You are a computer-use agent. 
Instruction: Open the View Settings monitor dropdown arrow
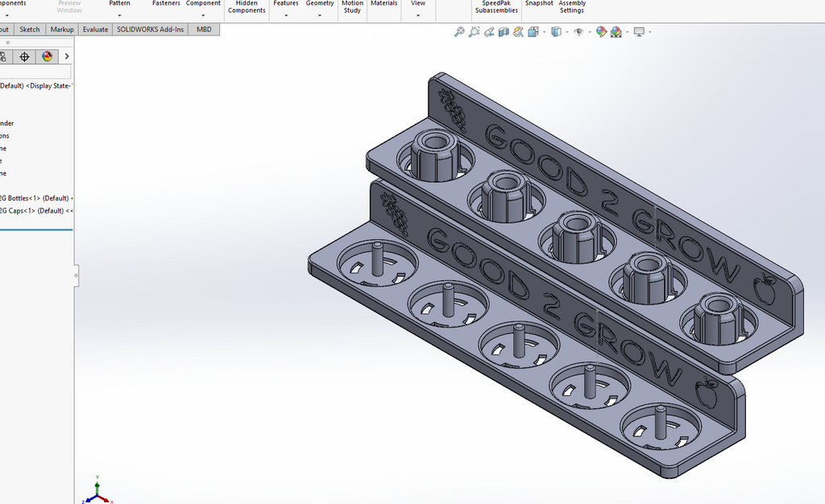pos(650,32)
